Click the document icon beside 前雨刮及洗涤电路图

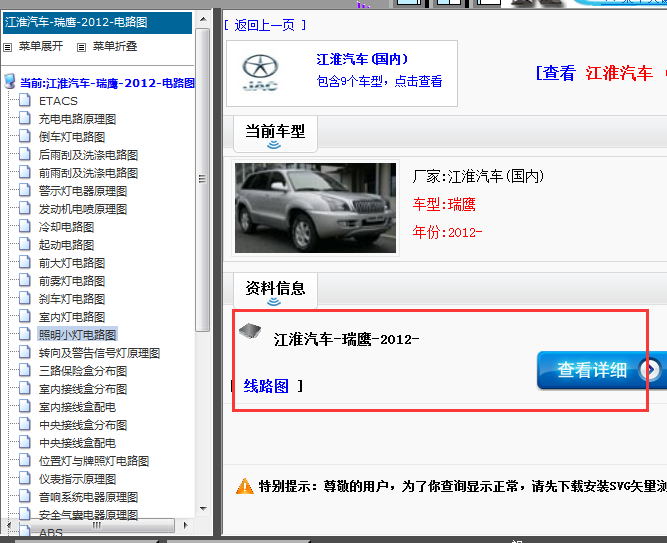25,172
